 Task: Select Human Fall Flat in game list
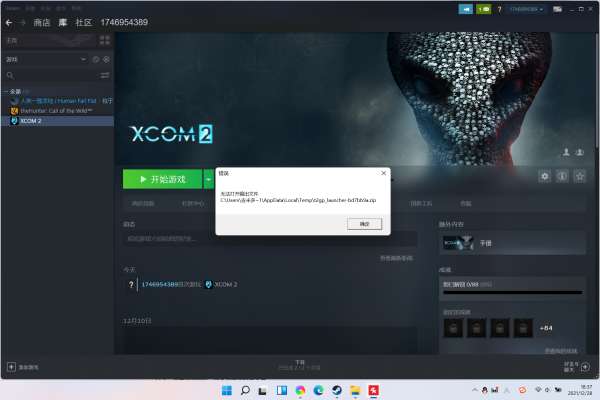59,101
